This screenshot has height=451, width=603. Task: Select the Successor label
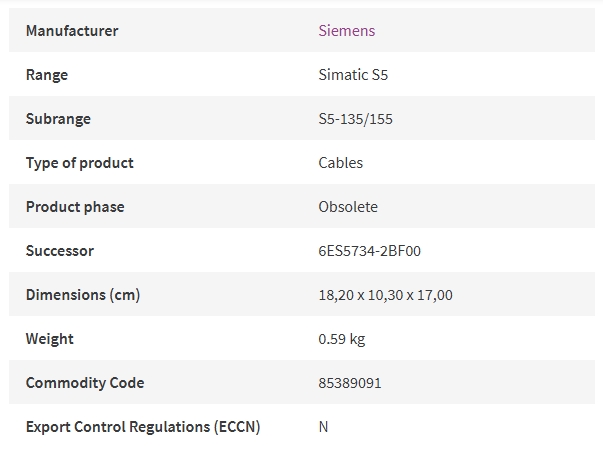(x=60, y=251)
